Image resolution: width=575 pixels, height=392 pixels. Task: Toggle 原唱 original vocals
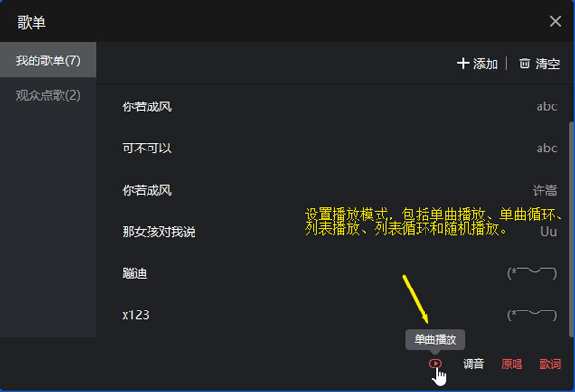click(512, 364)
